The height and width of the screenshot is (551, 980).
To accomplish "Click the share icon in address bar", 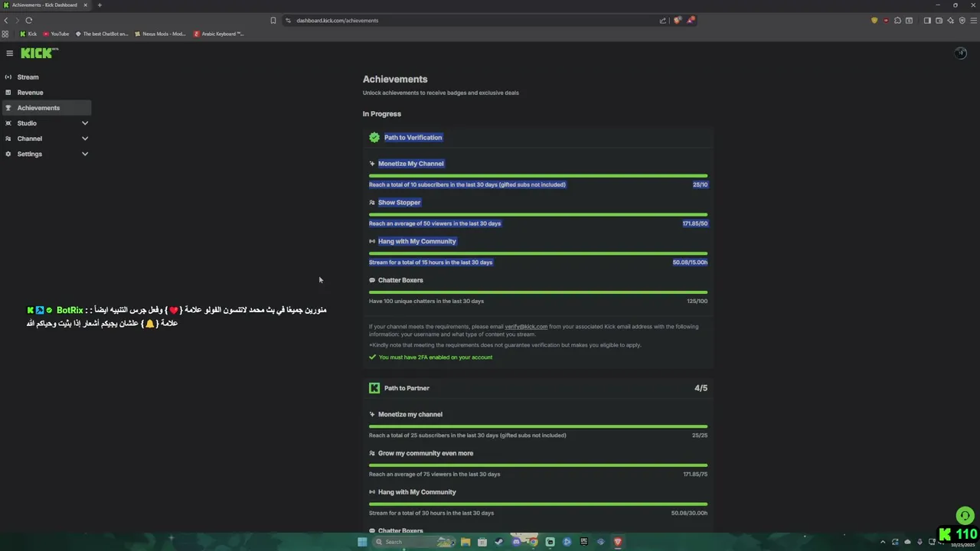I will (663, 21).
